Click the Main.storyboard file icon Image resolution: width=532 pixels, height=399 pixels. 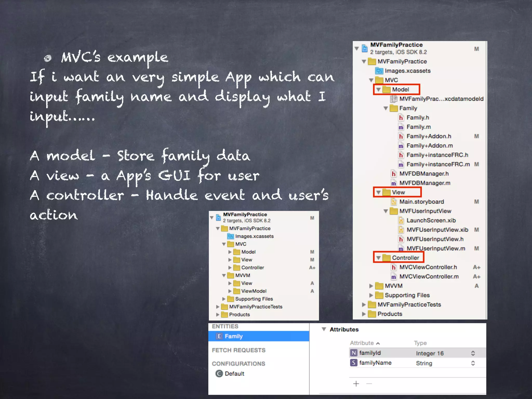[x=394, y=202]
